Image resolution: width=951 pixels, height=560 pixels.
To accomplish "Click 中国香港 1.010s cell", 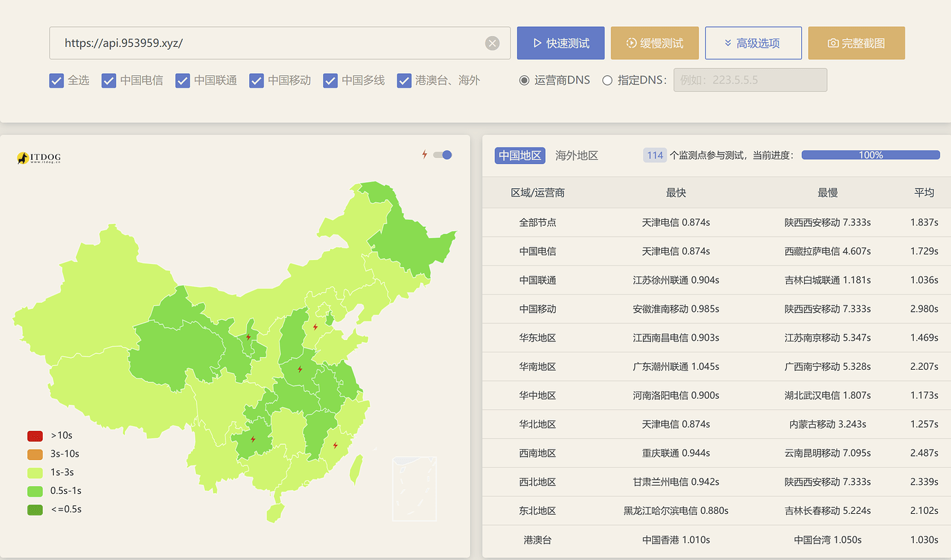I will tap(676, 540).
